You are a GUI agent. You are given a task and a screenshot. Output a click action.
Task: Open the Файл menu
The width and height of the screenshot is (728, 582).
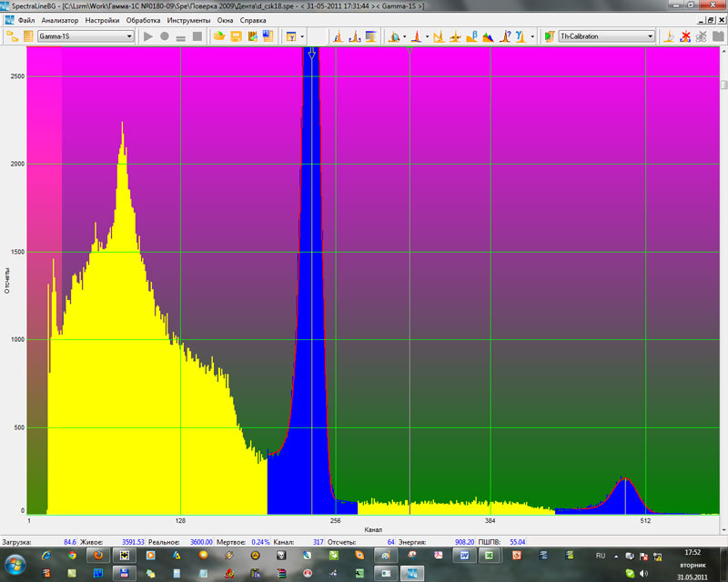point(25,20)
